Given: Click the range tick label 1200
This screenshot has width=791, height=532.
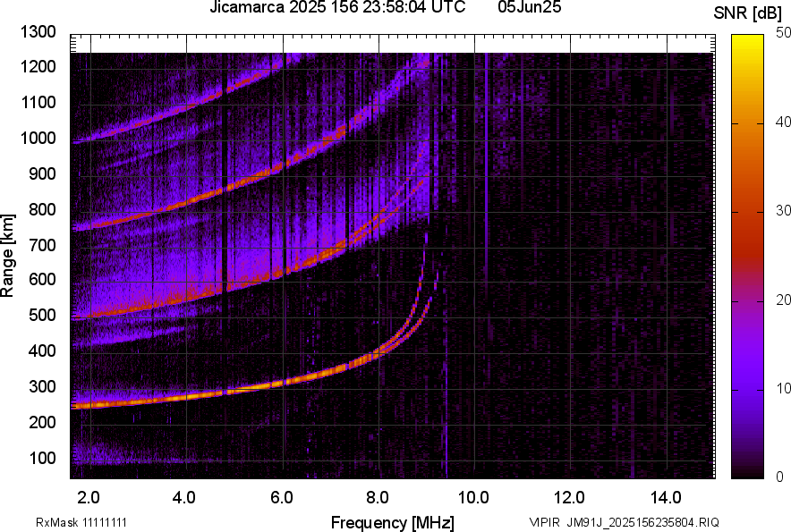Looking at the screenshot, I should pyautogui.click(x=38, y=66).
